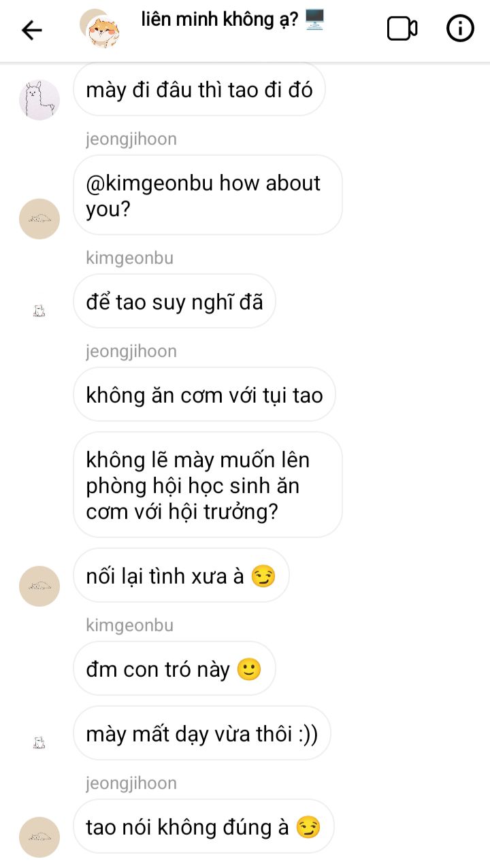This screenshot has width=490, height=868.
Task: Select message 'mày đi đâu thì tao đi đó'
Action: (199, 89)
